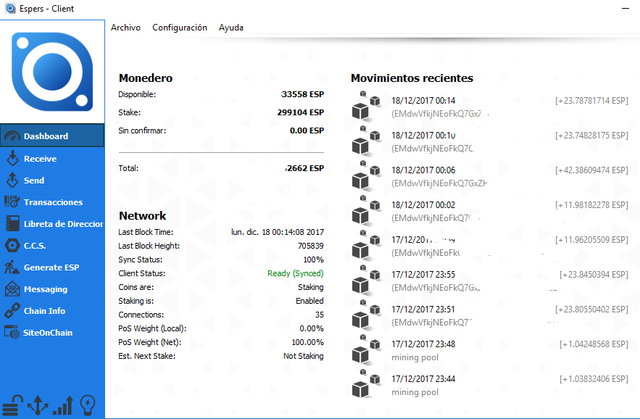Click block icon for 17/12/2017 23:55 transaction

[366, 280]
